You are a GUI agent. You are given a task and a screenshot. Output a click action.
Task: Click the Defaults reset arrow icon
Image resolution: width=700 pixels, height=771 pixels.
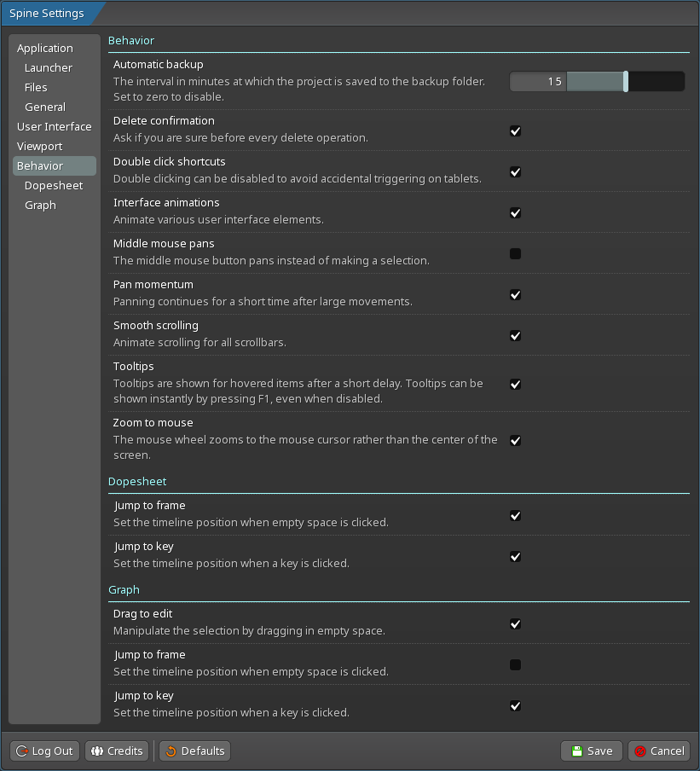pos(171,751)
